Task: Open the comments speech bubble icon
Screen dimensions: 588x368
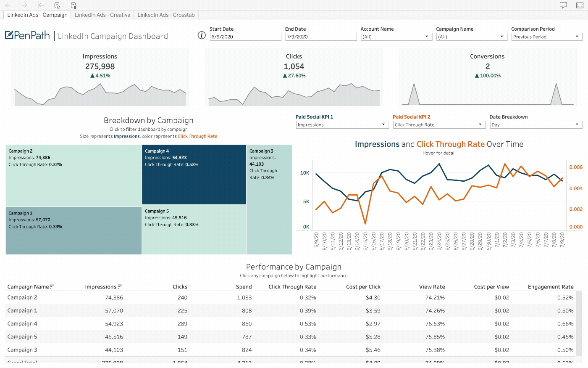Action: pyautogui.click(x=563, y=5)
